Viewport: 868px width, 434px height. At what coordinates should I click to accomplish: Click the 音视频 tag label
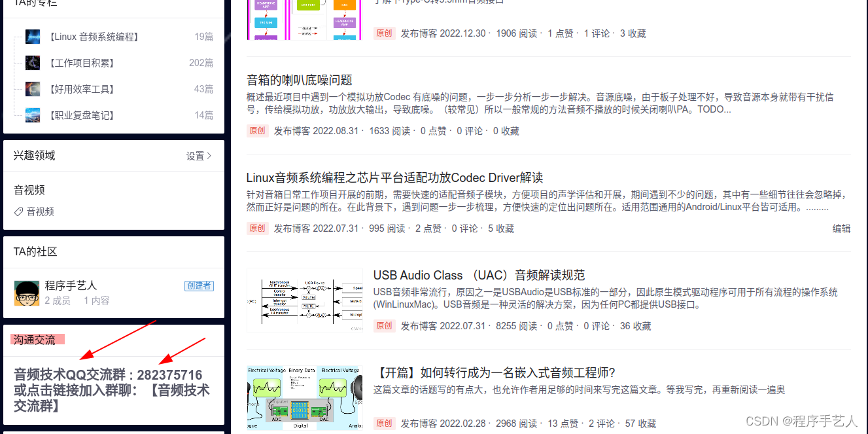click(41, 211)
